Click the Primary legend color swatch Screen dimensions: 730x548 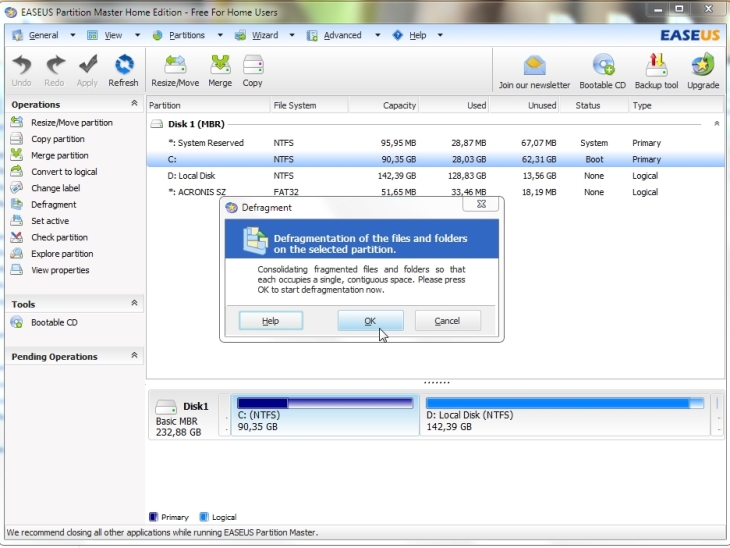(153, 517)
